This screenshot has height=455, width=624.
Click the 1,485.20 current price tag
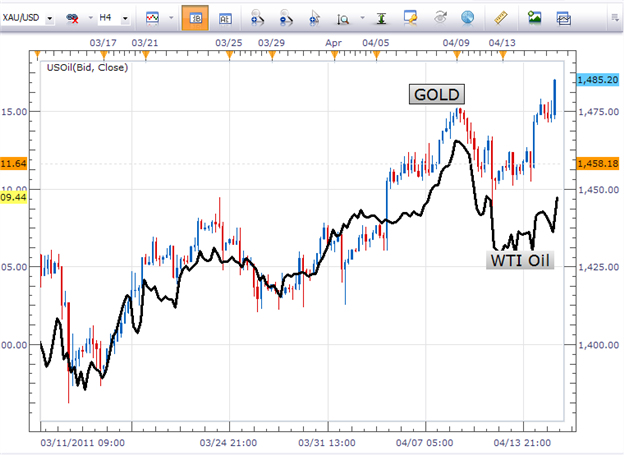(x=598, y=80)
